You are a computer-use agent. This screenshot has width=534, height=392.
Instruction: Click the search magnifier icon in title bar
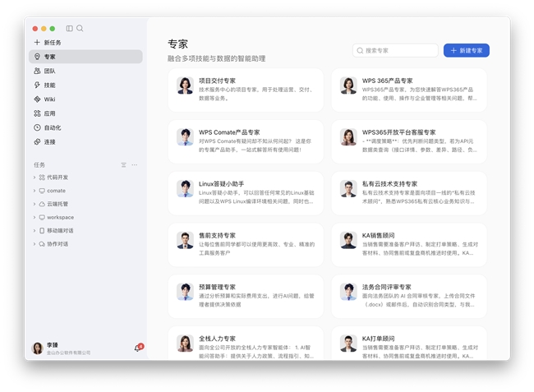point(80,28)
